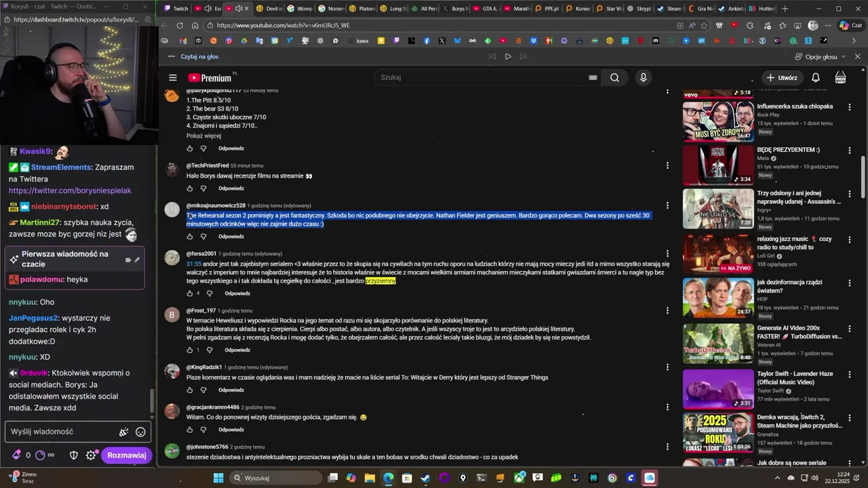The width and height of the screenshot is (868, 488).
Task: Skip to next paragraph in Read aloud
Action: coord(523,57)
